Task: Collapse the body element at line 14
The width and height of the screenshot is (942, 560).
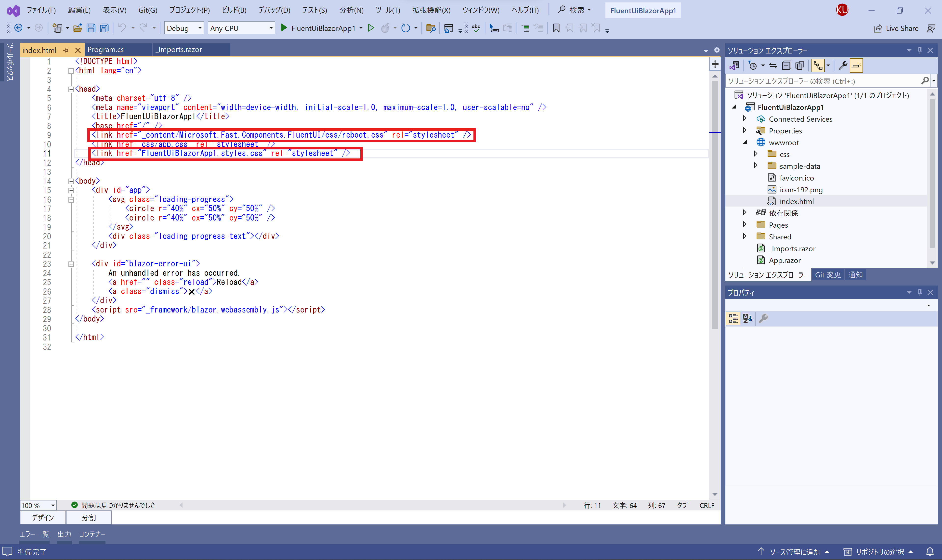Action: click(x=71, y=181)
